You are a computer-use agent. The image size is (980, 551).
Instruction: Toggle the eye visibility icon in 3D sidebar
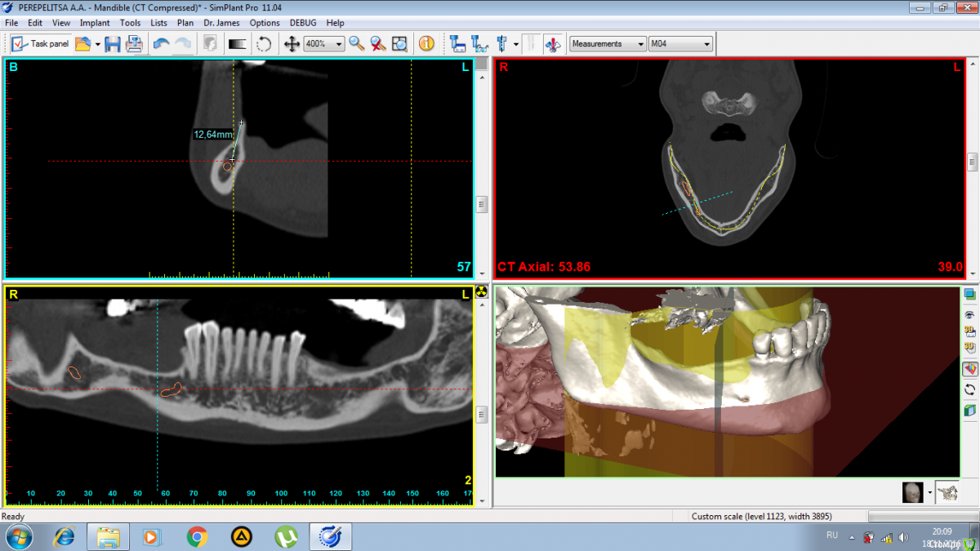969,313
